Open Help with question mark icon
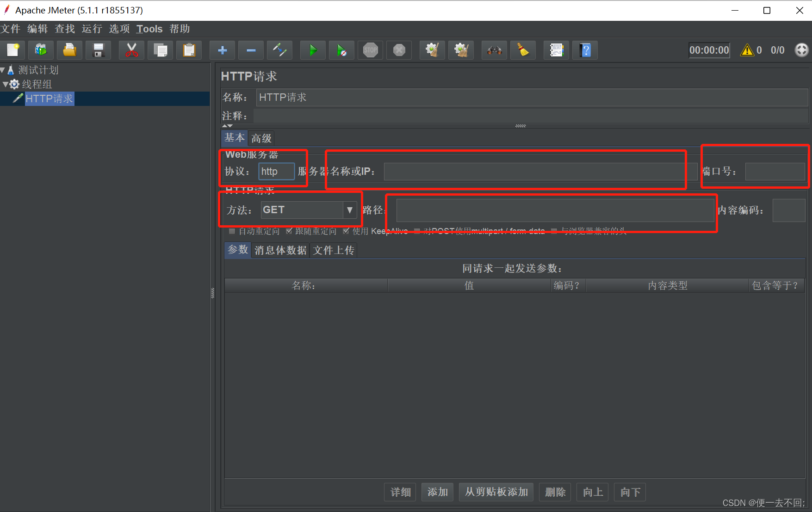 coord(585,50)
